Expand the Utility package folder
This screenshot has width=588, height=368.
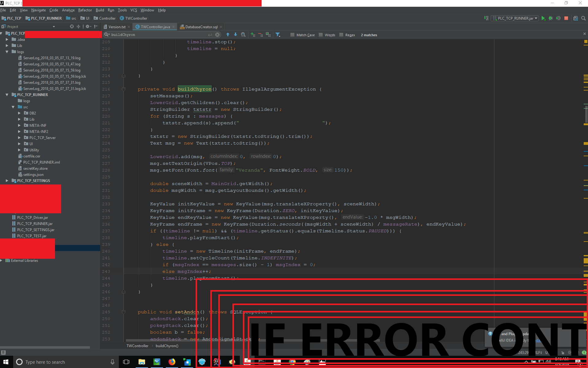[20, 150]
